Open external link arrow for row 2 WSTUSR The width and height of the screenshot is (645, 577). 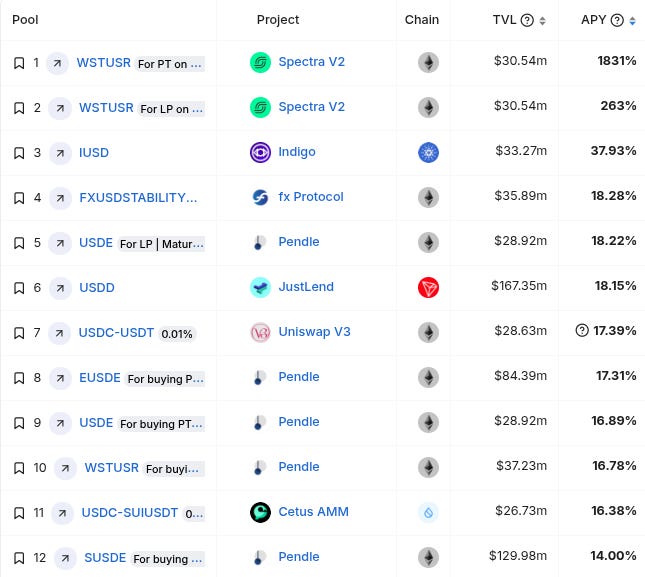coord(60,108)
